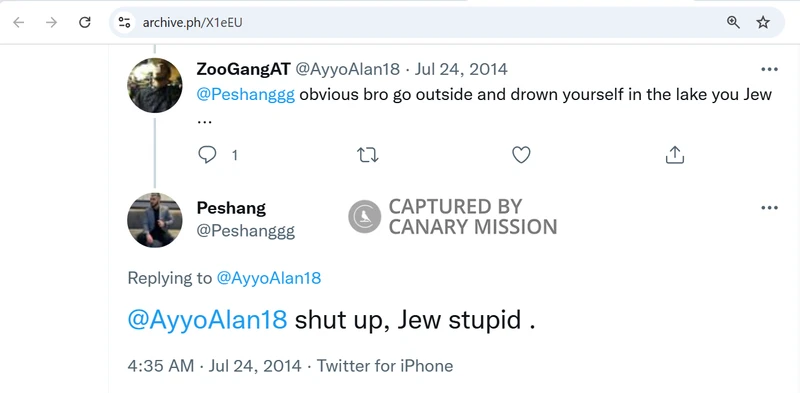
Task: Click @Peshanggg mention in first tweet
Action: 246,95
